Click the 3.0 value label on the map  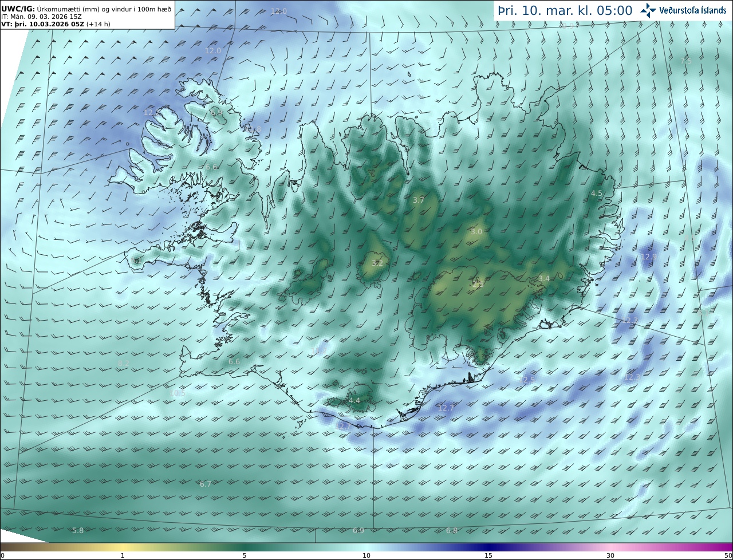tap(476, 232)
